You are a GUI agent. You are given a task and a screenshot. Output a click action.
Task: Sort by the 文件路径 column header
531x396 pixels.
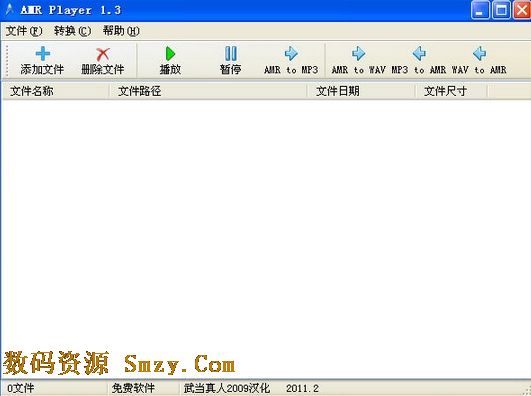pos(208,91)
